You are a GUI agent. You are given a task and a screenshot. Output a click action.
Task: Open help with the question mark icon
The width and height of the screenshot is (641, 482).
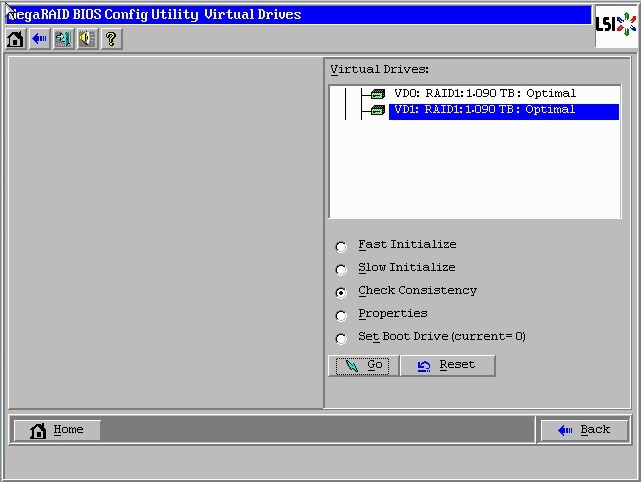tap(111, 39)
